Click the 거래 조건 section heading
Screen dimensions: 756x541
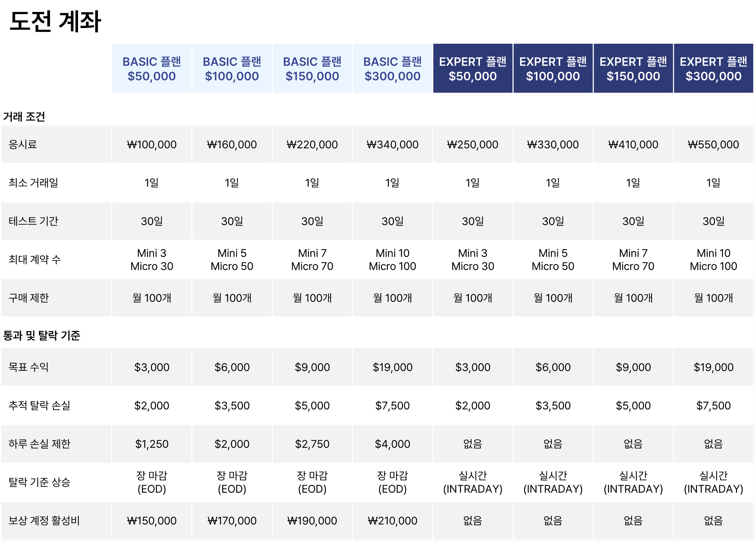[24, 117]
